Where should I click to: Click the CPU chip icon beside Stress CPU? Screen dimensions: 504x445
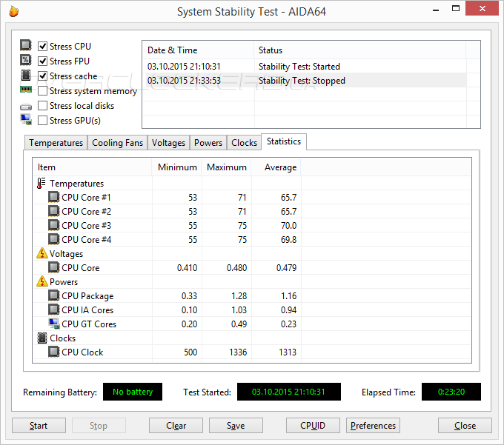[26, 45]
